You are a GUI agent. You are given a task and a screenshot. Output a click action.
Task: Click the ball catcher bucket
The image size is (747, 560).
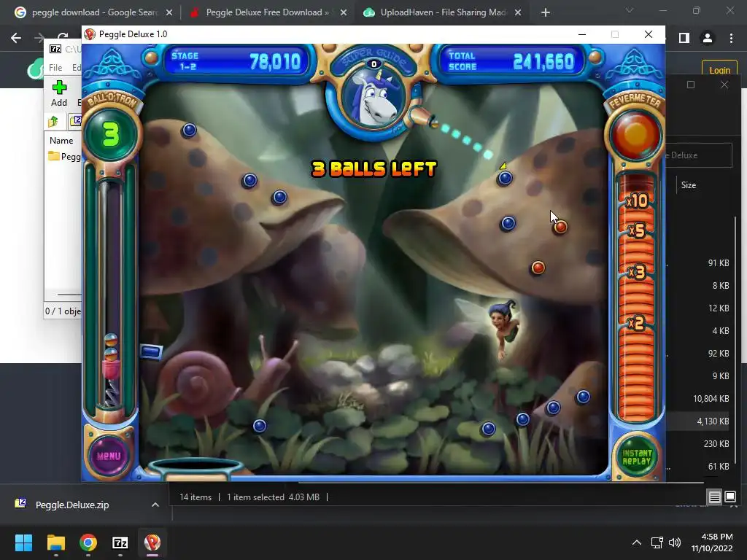point(196,468)
